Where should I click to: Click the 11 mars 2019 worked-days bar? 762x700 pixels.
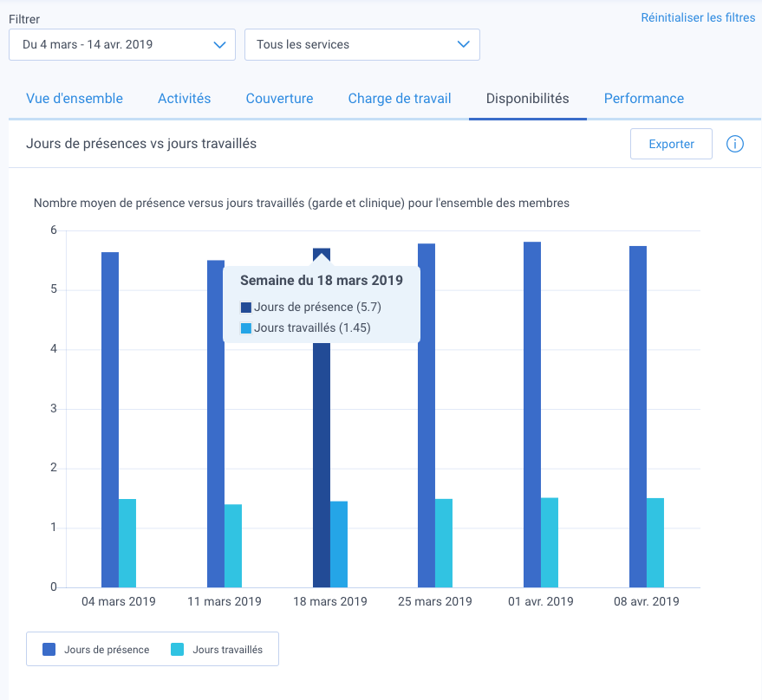pos(233,546)
